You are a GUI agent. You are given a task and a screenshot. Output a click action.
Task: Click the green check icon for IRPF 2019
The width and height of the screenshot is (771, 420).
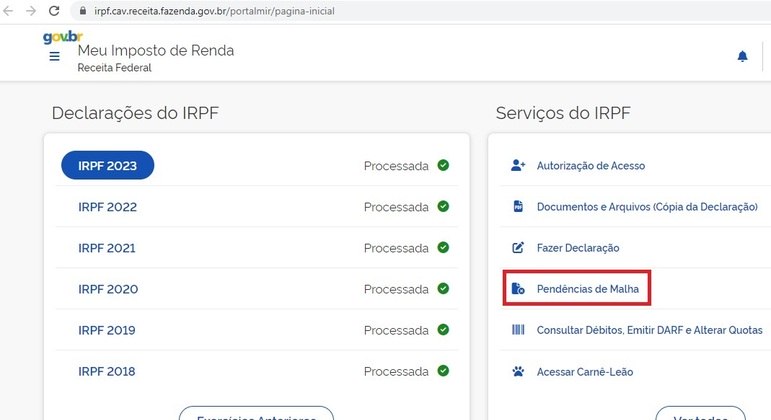coord(443,330)
